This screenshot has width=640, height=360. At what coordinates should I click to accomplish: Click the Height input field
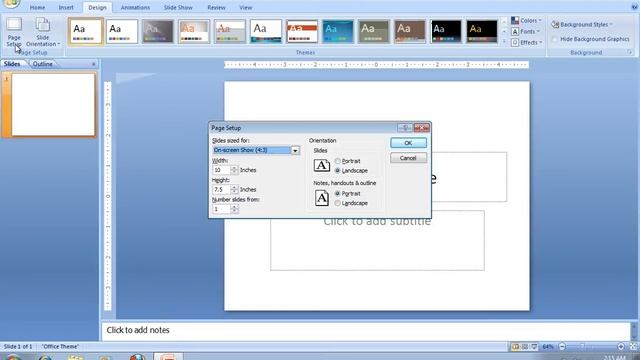tap(221, 189)
